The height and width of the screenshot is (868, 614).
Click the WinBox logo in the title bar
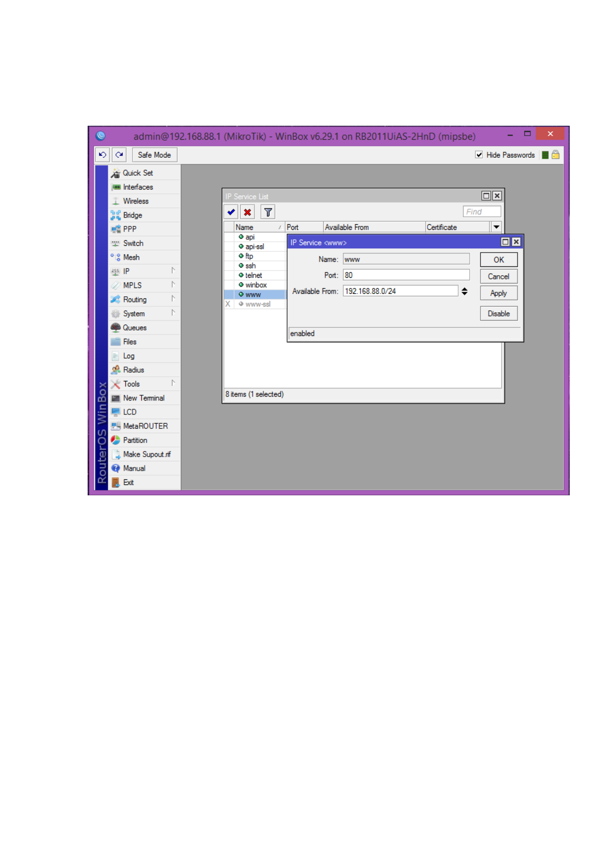pos(101,136)
